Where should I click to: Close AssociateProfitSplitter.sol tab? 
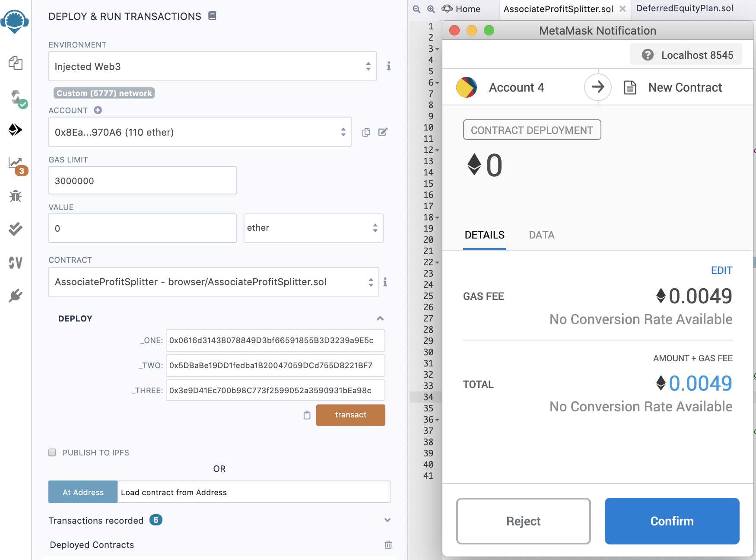tap(623, 9)
